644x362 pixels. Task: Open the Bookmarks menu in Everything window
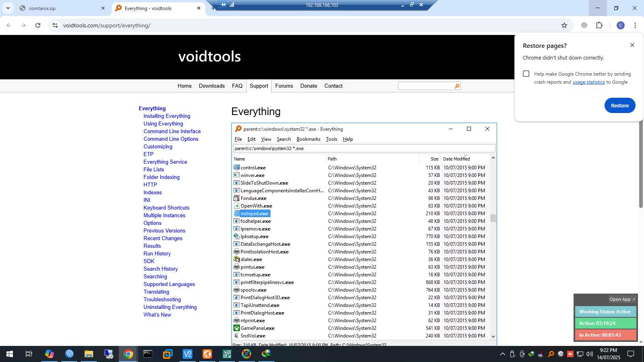[x=308, y=139]
